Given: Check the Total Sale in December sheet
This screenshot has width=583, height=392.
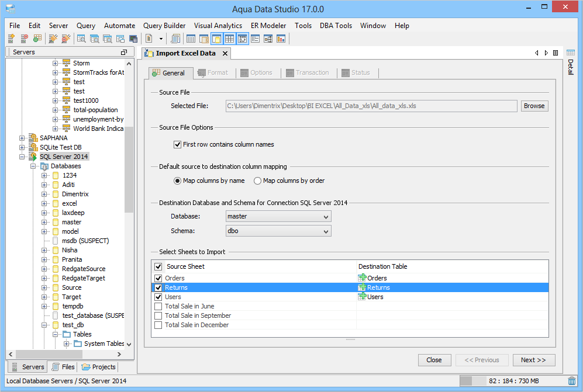Looking at the screenshot, I should 158,325.
